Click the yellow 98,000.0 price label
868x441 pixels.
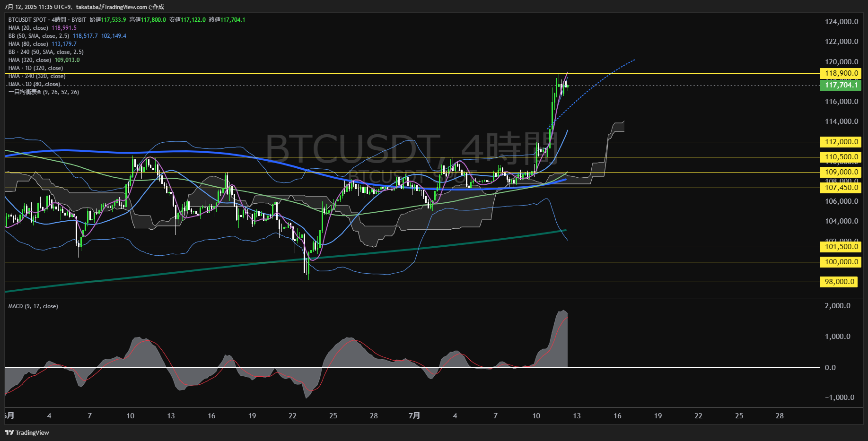(839, 282)
